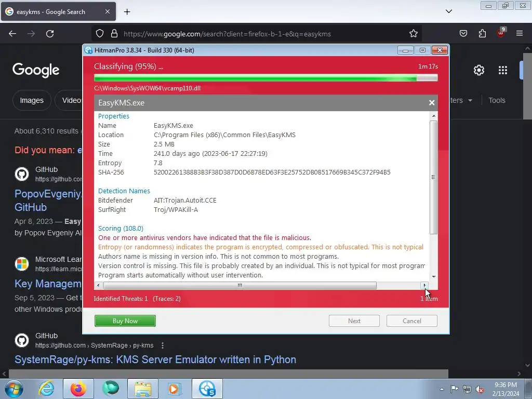Click the SHA-256 hash value

click(x=272, y=172)
